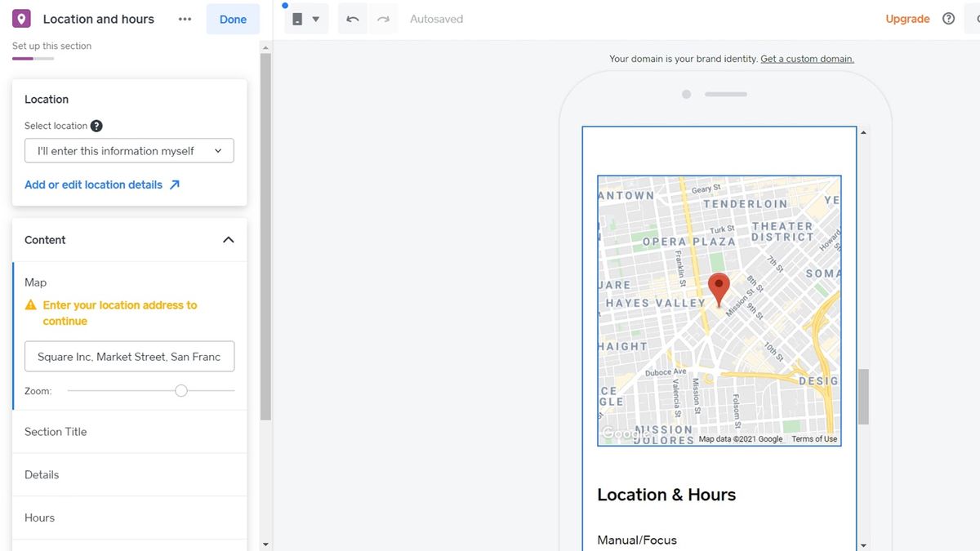
Task: Open the "I'll enter this information myself" dropdown
Action: coord(128,151)
